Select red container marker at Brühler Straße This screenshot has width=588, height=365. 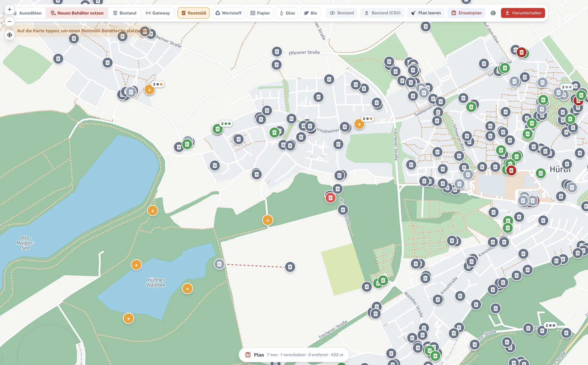pyautogui.click(x=330, y=198)
